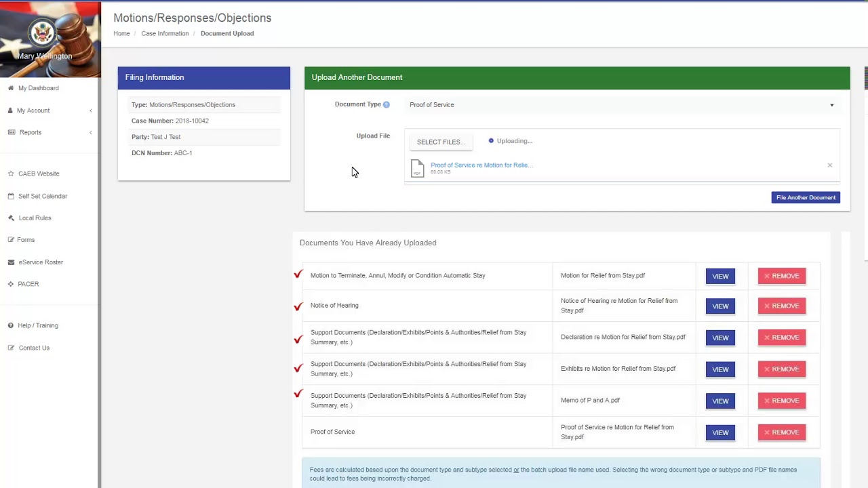Open the Document Type dropdown
The width and height of the screenshot is (868, 488).
[622, 105]
